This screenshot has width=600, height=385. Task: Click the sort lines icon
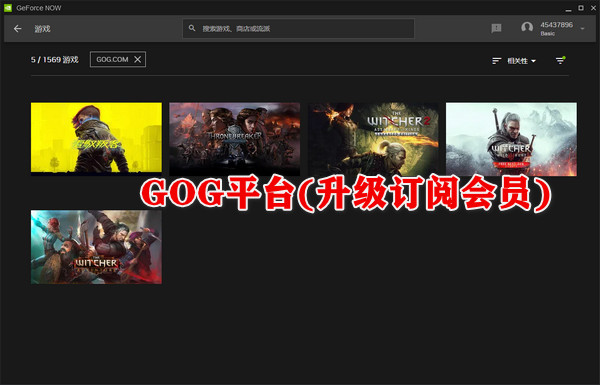tap(496, 61)
